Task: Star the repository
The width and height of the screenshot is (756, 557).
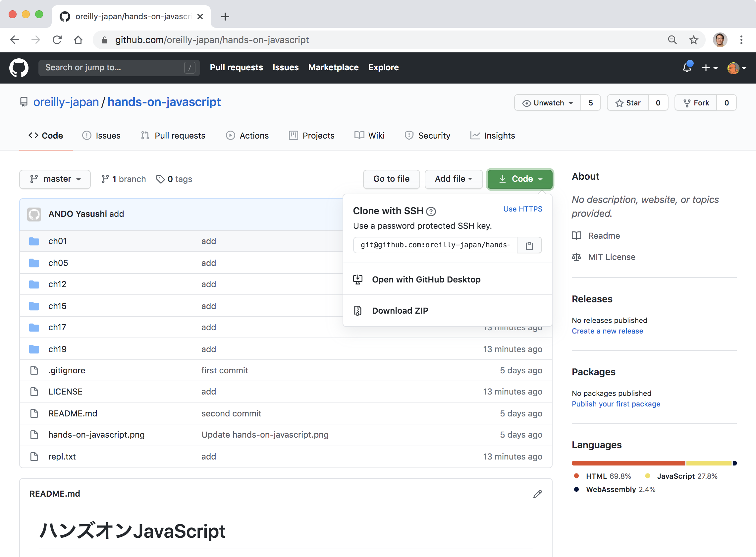Action: (x=628, y=103)
